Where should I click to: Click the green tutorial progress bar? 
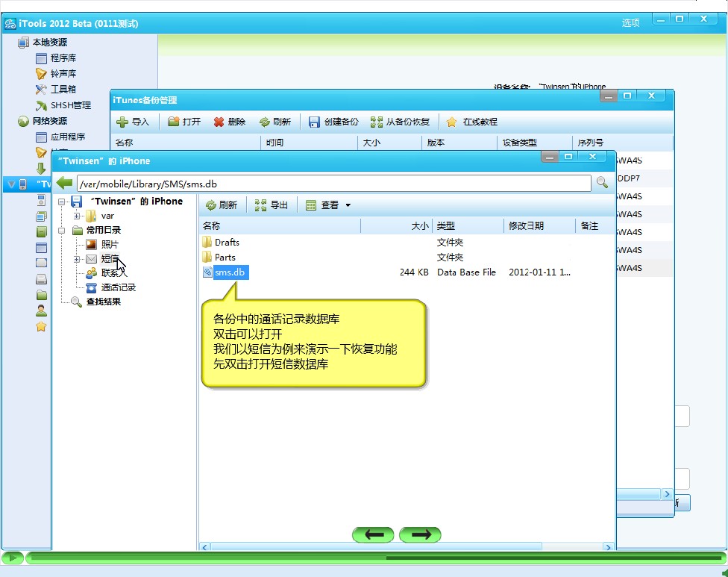coord(376,558)
